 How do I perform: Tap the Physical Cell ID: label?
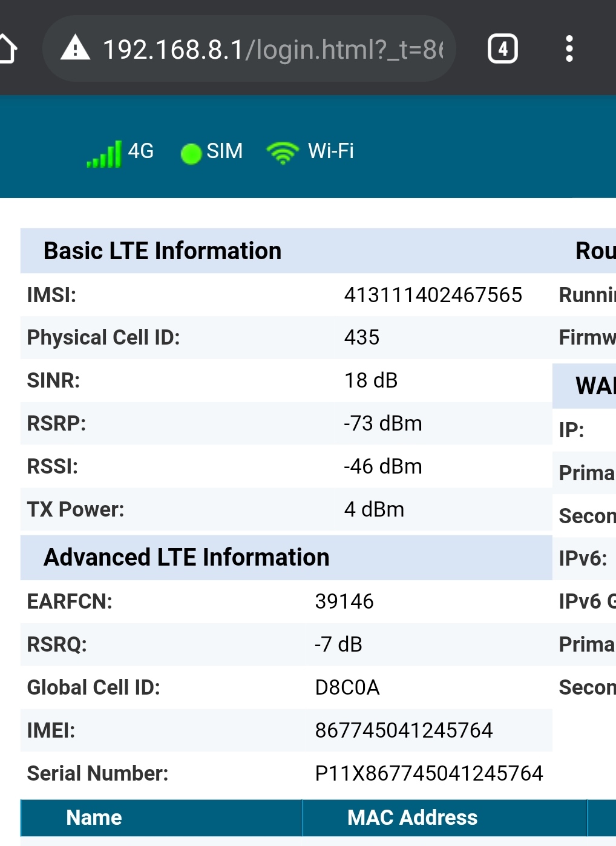pos(103,337)
